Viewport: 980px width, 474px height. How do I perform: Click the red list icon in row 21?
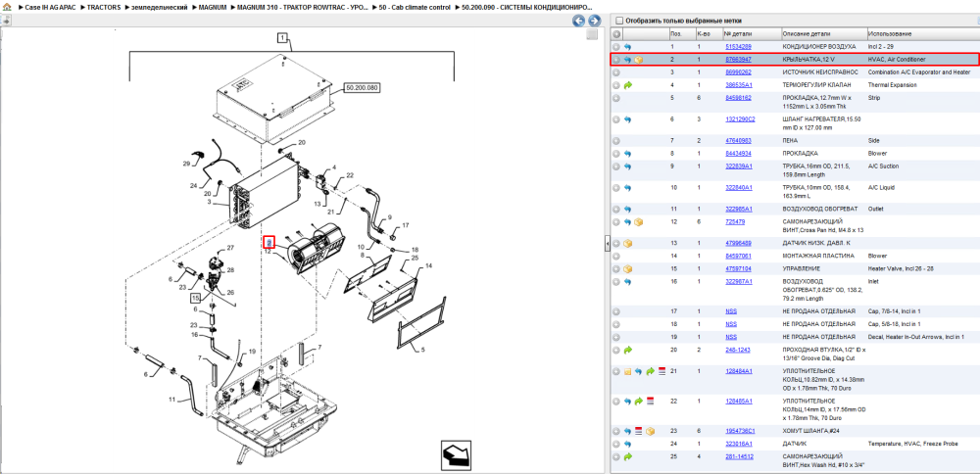(x=661, y=371)
